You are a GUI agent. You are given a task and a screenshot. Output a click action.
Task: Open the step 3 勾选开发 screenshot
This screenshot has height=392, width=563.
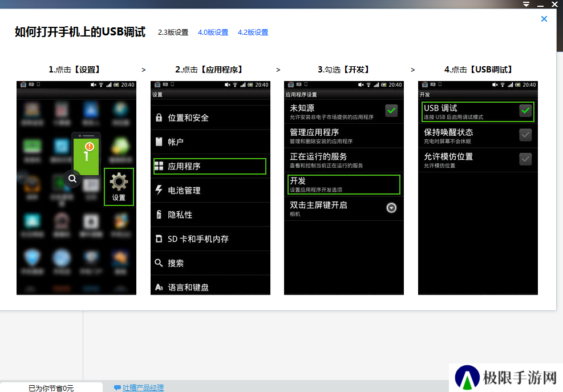tap(344, 188)
